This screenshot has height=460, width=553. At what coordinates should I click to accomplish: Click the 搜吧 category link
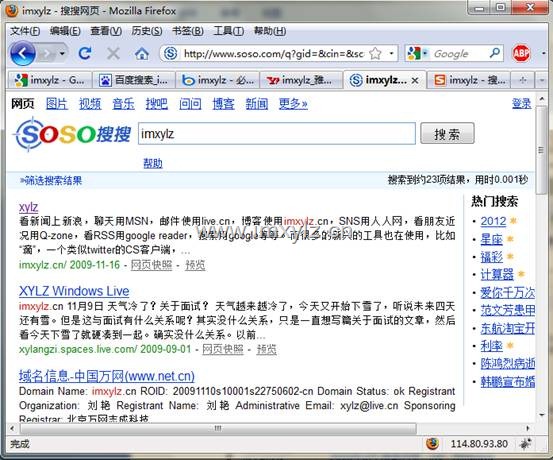[157, 104]
